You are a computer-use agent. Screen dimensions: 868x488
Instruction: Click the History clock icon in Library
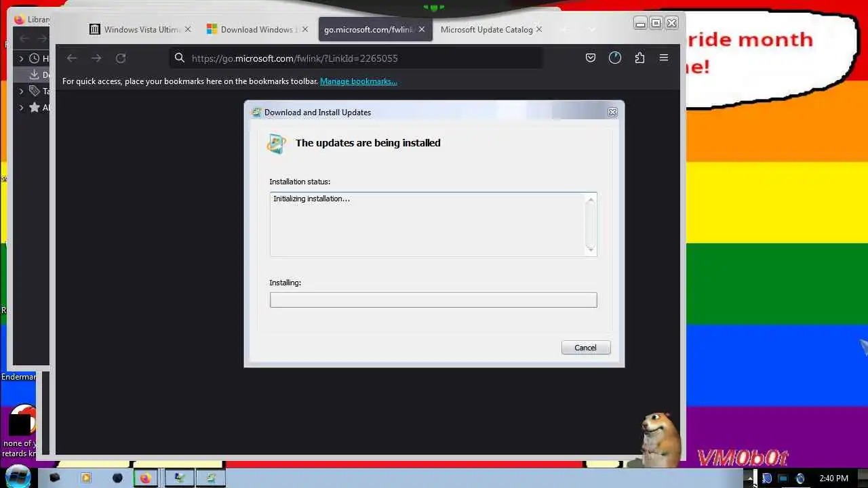(x=34, y=58)
